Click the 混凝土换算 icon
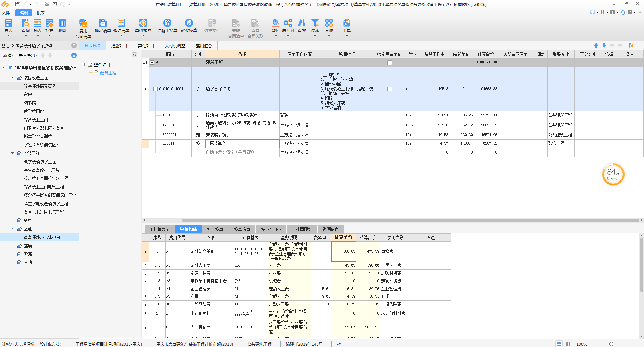This screenshot has width=644, height=347. 167,23
